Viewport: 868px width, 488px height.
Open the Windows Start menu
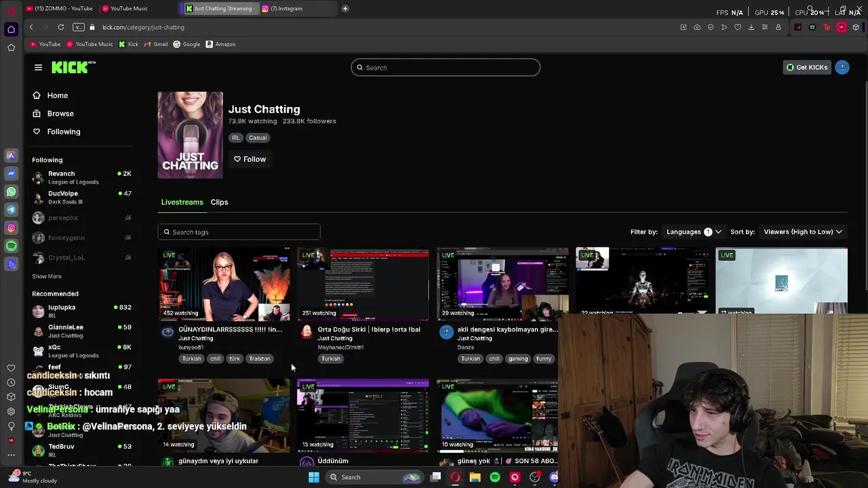coord(314,477)
